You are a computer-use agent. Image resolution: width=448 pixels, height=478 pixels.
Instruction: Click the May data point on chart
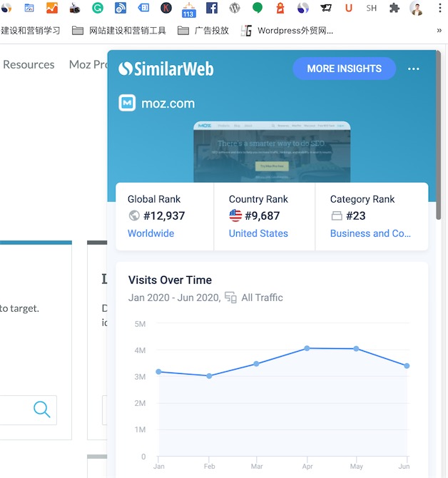pyautogui.click(x=356, y=348)
